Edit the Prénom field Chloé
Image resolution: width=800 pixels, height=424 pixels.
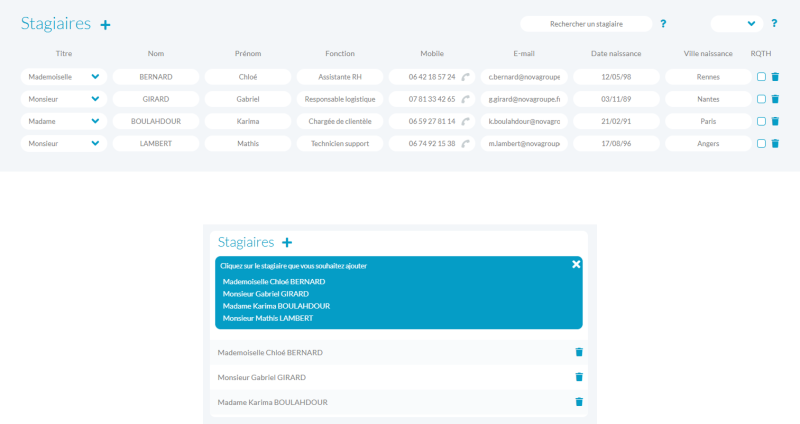[x=248, y=77]
